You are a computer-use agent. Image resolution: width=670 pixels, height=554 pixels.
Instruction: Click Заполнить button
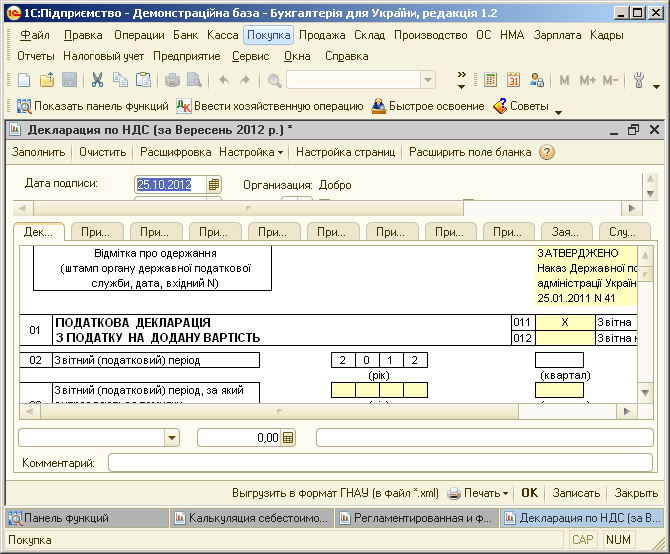tap(38, 152)
